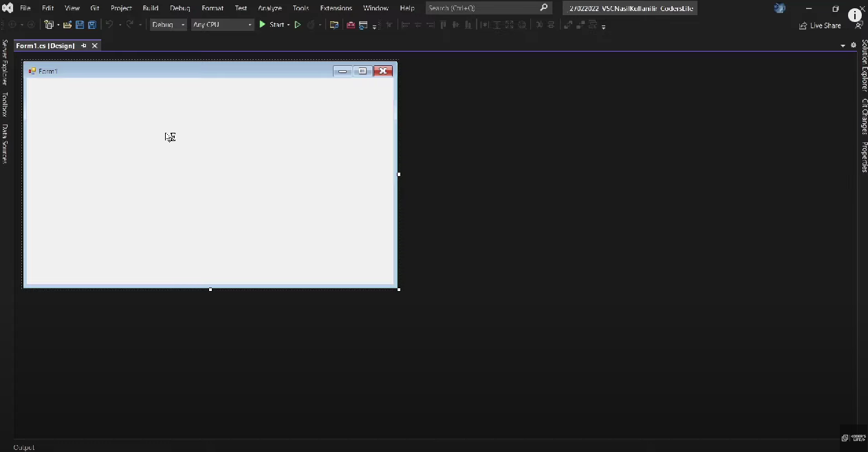
Task: Open the Build menu
Action: [x=151, y=8]
